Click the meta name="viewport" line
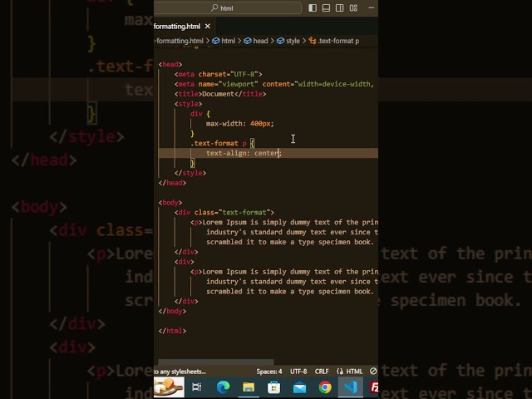532x399 pixels. click(x=274, y=84)
